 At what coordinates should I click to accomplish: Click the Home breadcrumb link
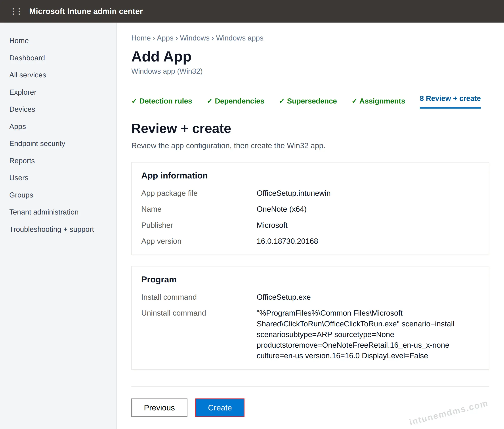pos(141,38)
